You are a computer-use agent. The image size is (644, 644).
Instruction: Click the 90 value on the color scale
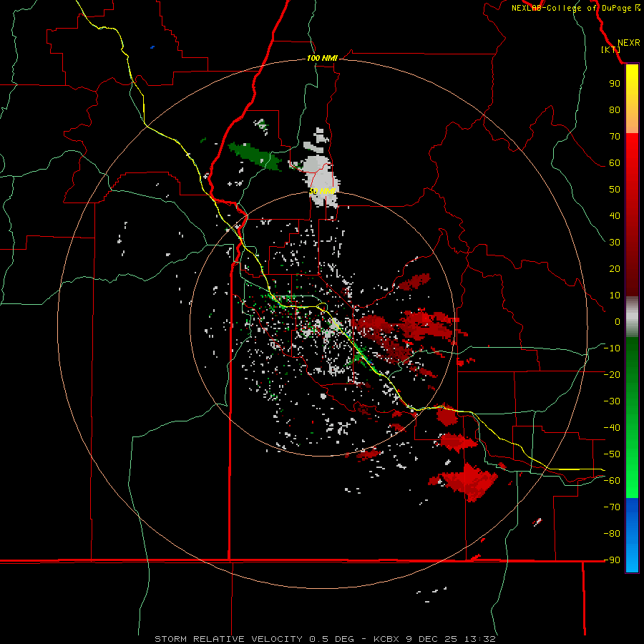[615, 83]
